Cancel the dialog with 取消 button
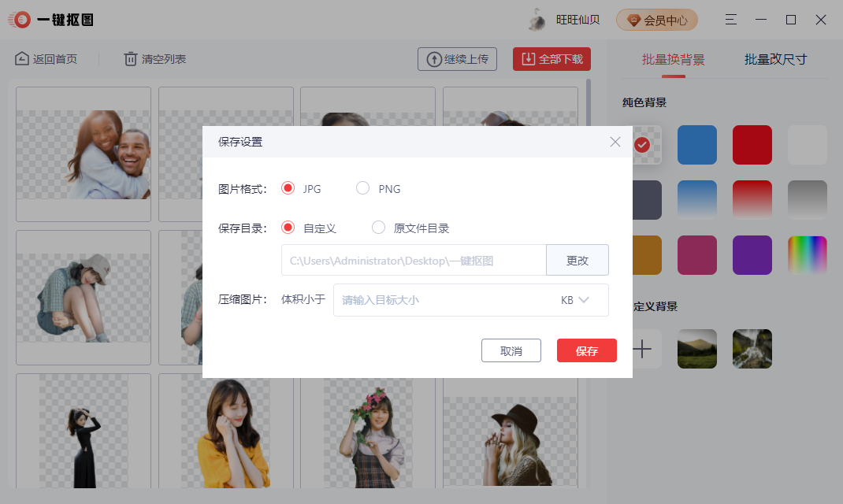843x504 pixels. pos(511,350)
